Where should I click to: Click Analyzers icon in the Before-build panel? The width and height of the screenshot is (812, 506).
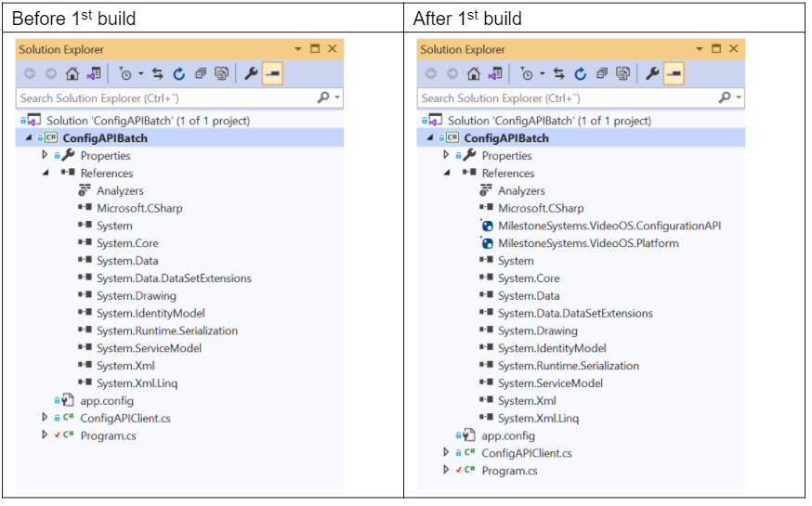pos(85,190)
